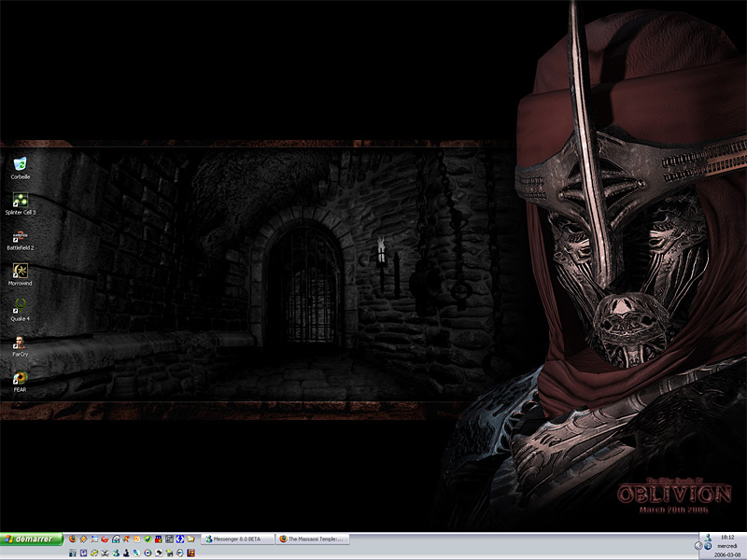Click the blue lightning bolt Quick Launch icon
747x560 pixels.
180,539
